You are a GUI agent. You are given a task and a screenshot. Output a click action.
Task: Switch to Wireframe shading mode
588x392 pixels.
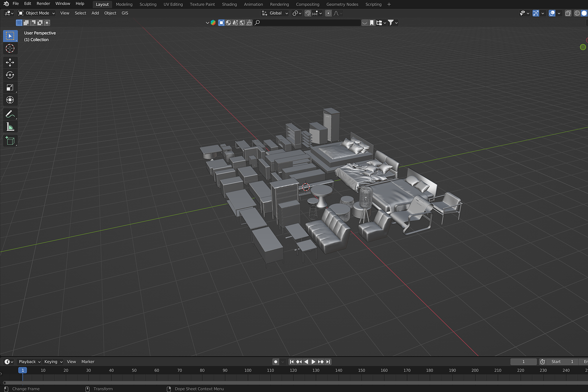576,13
